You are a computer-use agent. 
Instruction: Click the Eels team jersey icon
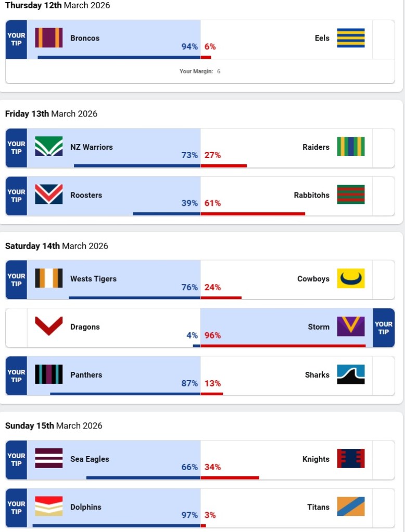tap(350, 38)
